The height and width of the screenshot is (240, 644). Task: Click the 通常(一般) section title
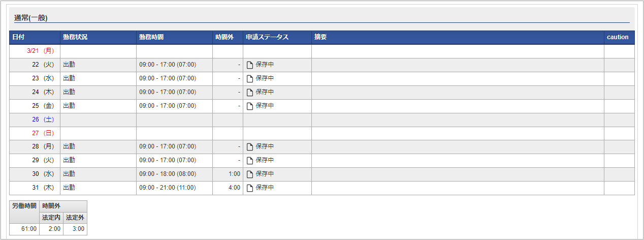tap(31, 18)
